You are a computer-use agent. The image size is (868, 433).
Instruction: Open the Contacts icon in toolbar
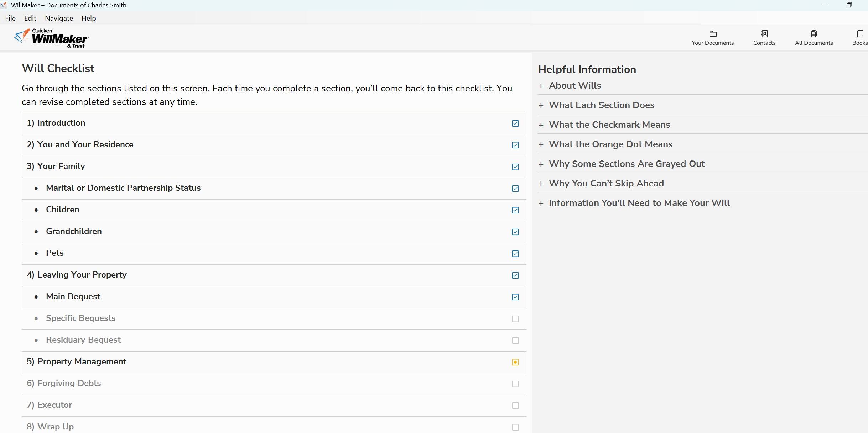coord(764,34)
